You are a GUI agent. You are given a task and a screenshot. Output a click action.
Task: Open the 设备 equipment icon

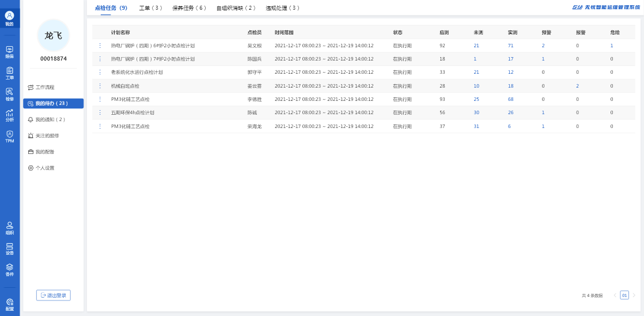tap(9, 249)
